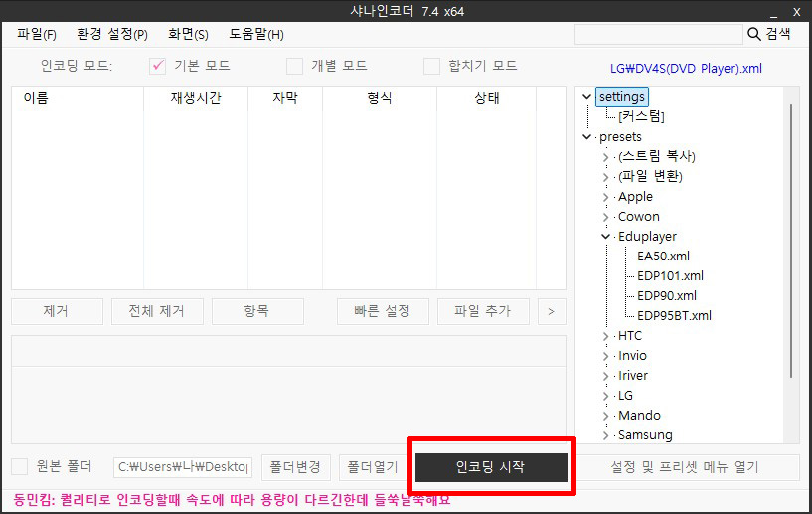Select the EDP95BT.xml preset
The width and height of the screenshot is (812, 514).
pos(674,315)
